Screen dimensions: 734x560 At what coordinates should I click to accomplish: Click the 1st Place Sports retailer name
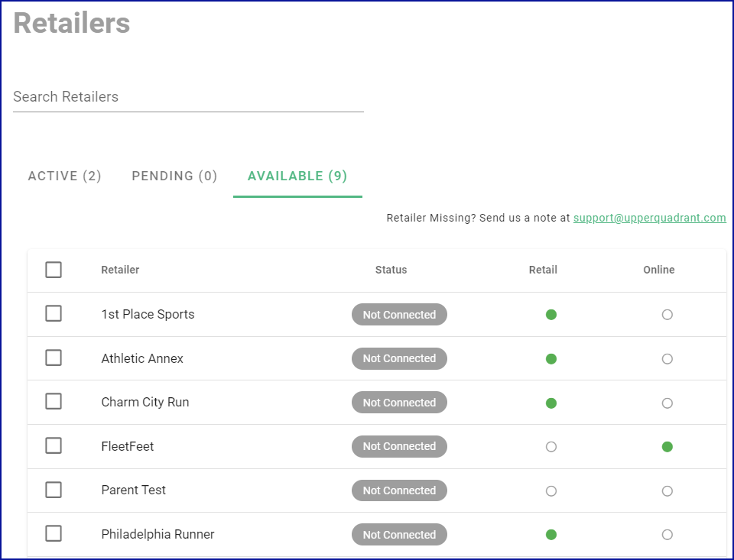coord(148,315)
